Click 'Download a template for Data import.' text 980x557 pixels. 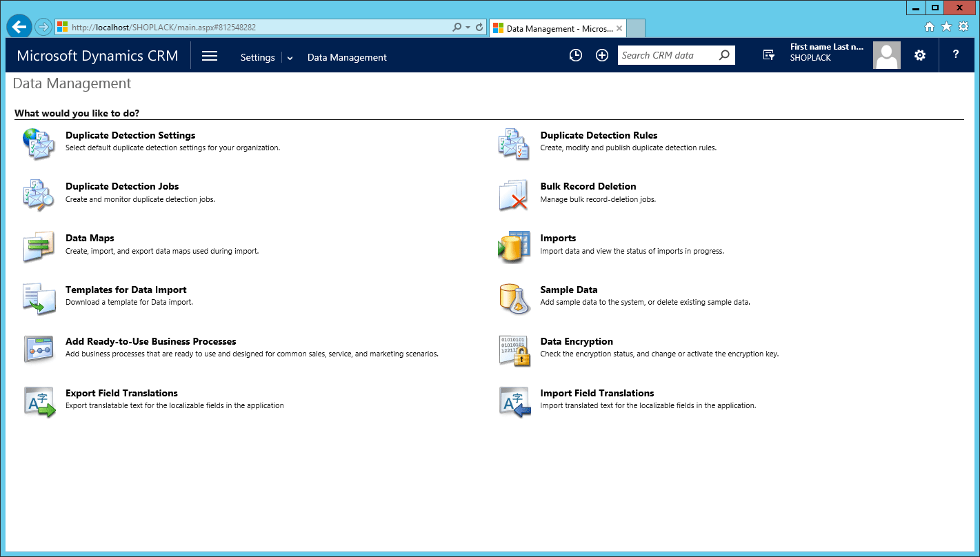coord(129,302)
